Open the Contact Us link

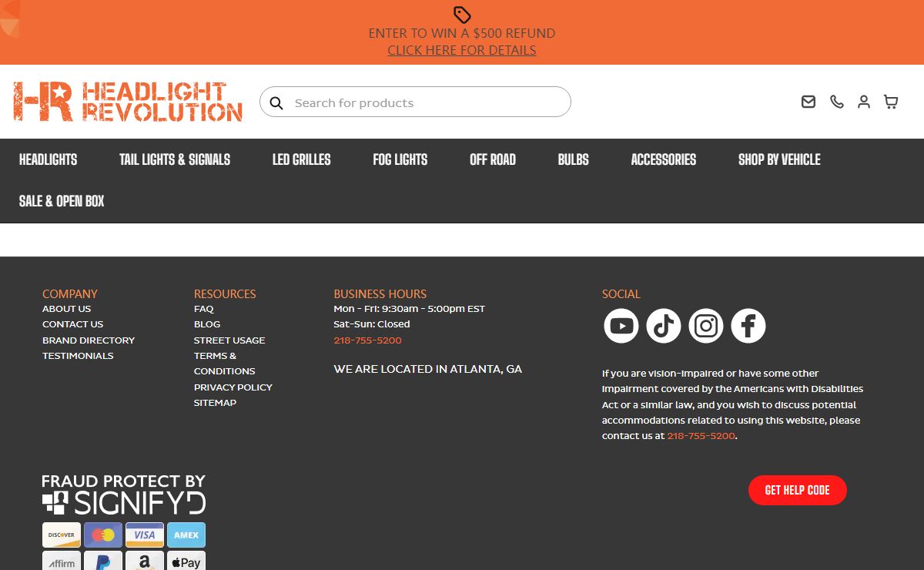tap(72, 324)
